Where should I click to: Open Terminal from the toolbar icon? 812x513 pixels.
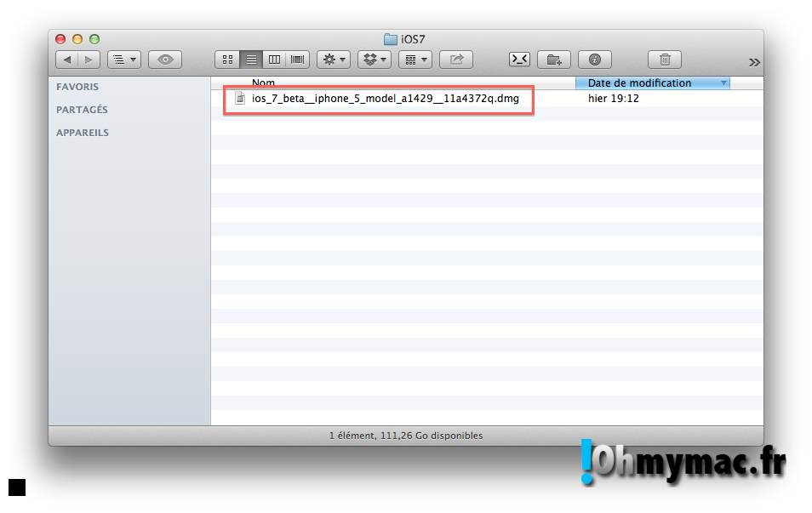point(519,60)
